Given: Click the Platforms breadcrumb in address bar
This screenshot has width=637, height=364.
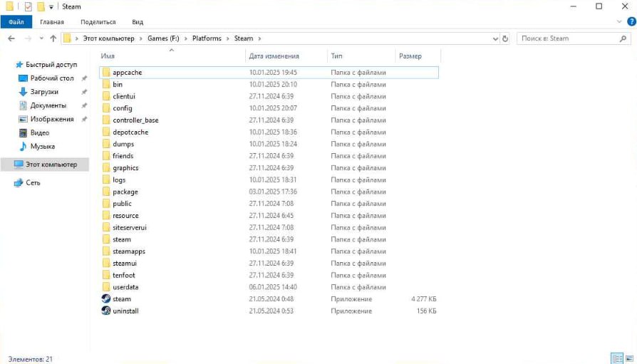Looking at the screenshot, I should [x=205, y=38].
